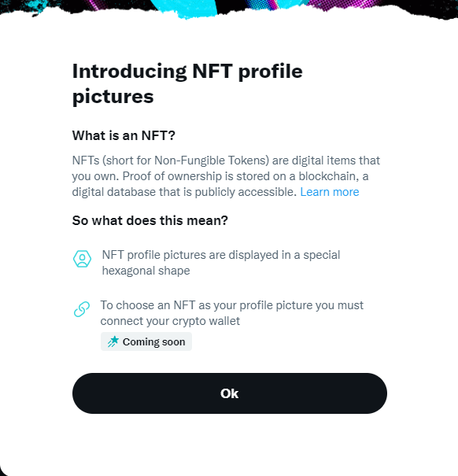Click the words publicly accessible before Learn more

pos(246,192)
